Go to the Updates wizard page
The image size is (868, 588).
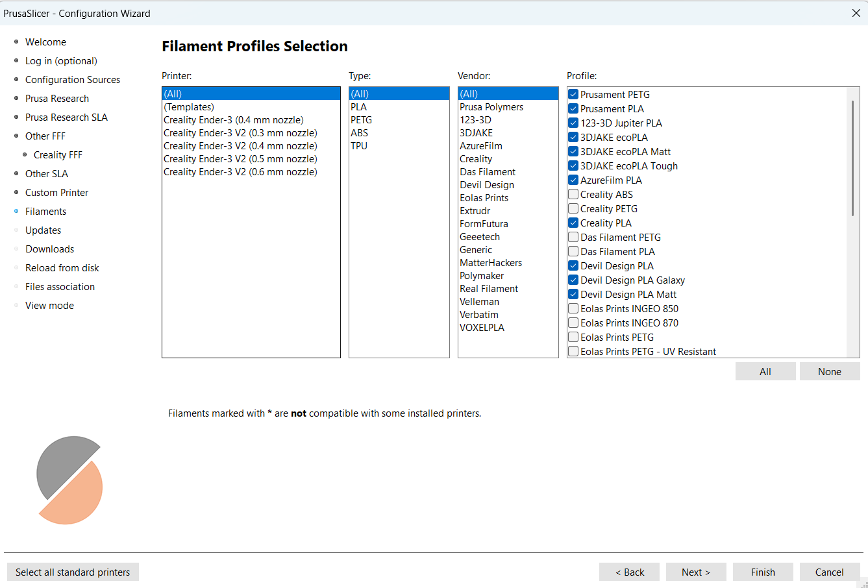(x=43, y=230)
